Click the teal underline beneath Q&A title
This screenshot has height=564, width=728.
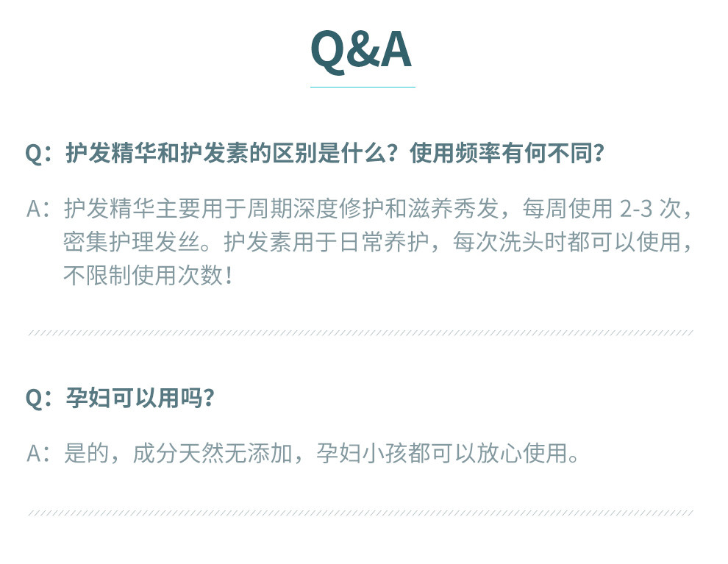pyautogui.click(x=363, y=87)
